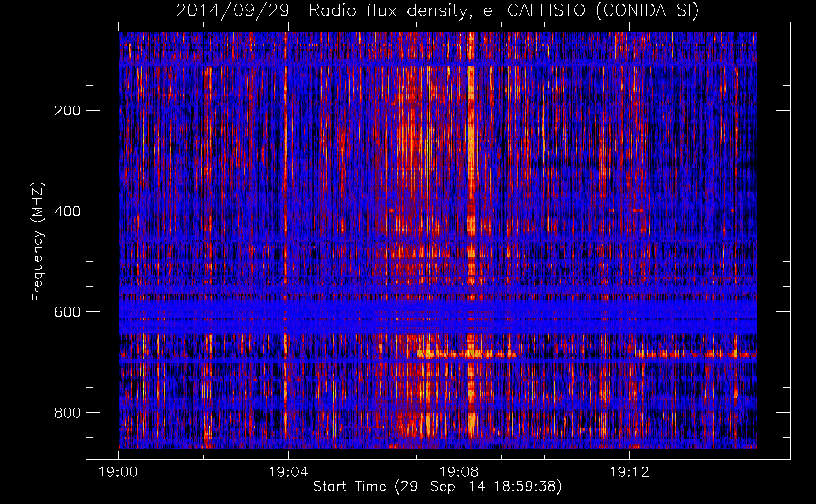Click the "Start Time (29-Sep-14 18:59:38)" label
This screenshot has width=816, height=504.
pyautogui.click(x=437, y=487)
